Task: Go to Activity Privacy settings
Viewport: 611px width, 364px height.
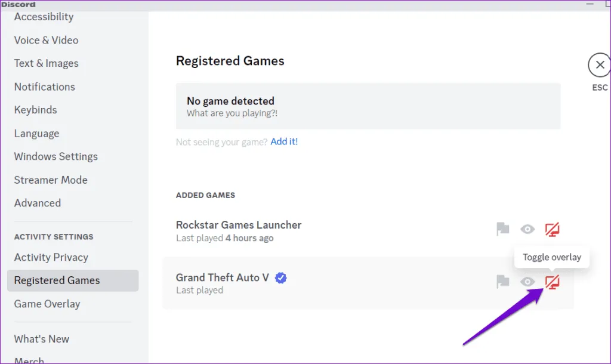Action: click(51, 257)
